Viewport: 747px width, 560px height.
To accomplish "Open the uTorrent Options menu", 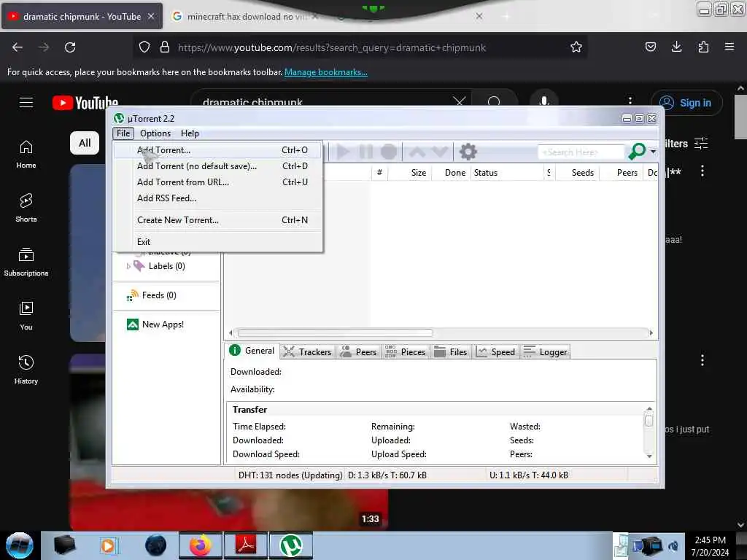I will click(x=155, y=133).
